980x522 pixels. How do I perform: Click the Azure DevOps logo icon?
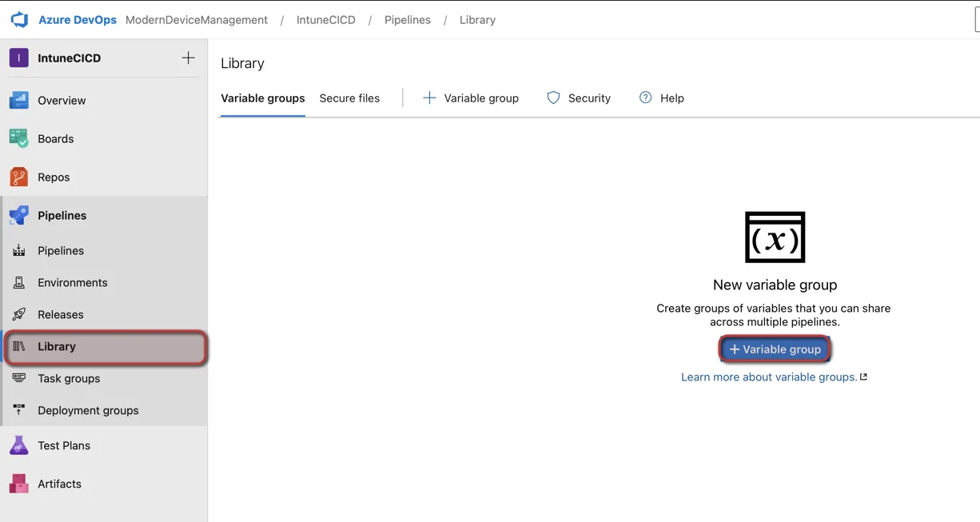pyautogui.click(x=19, y=19)
